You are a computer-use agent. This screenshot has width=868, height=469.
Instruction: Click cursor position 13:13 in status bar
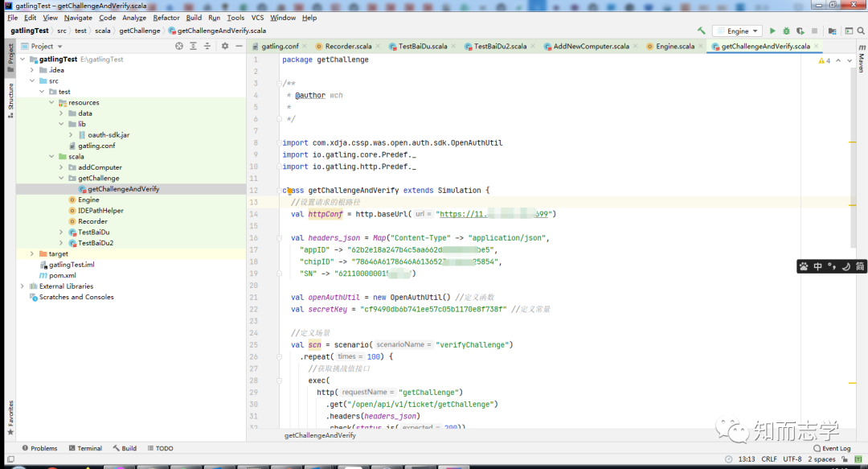tap(746, 459)
